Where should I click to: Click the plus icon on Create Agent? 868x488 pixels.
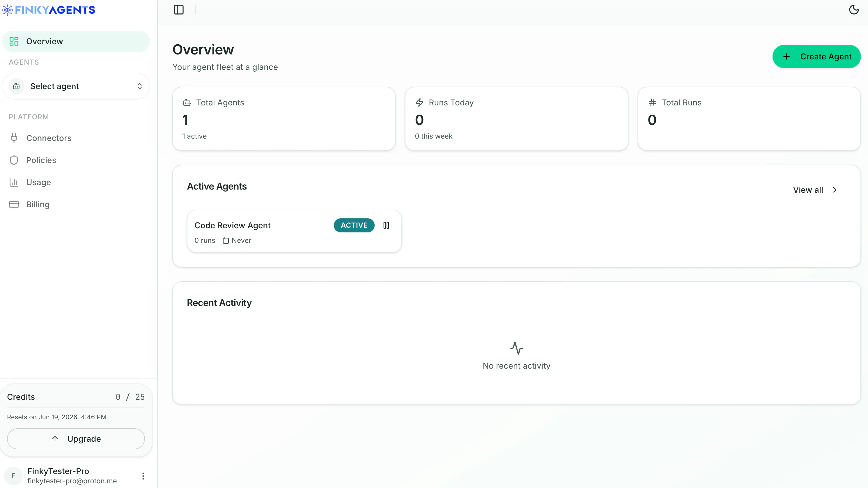click(x=786, y=56)
